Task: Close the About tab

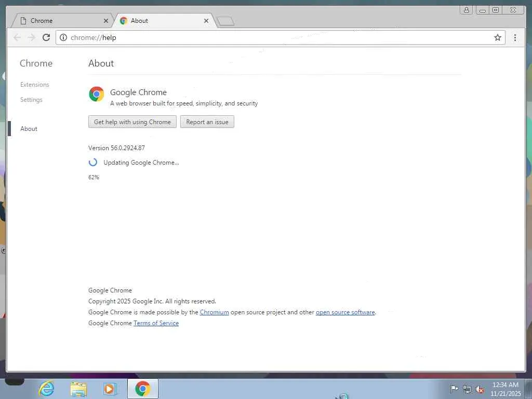Action: (x=206, y=21)
